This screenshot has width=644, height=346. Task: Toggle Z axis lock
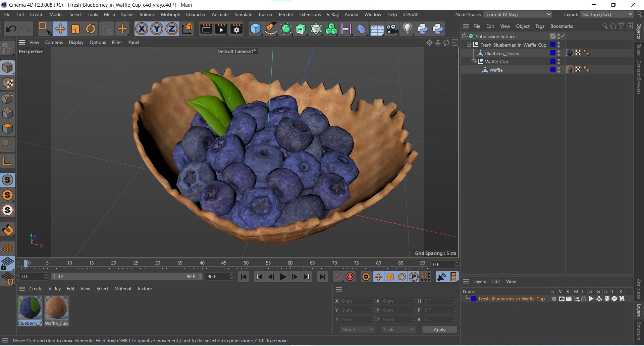pos(172,29)
